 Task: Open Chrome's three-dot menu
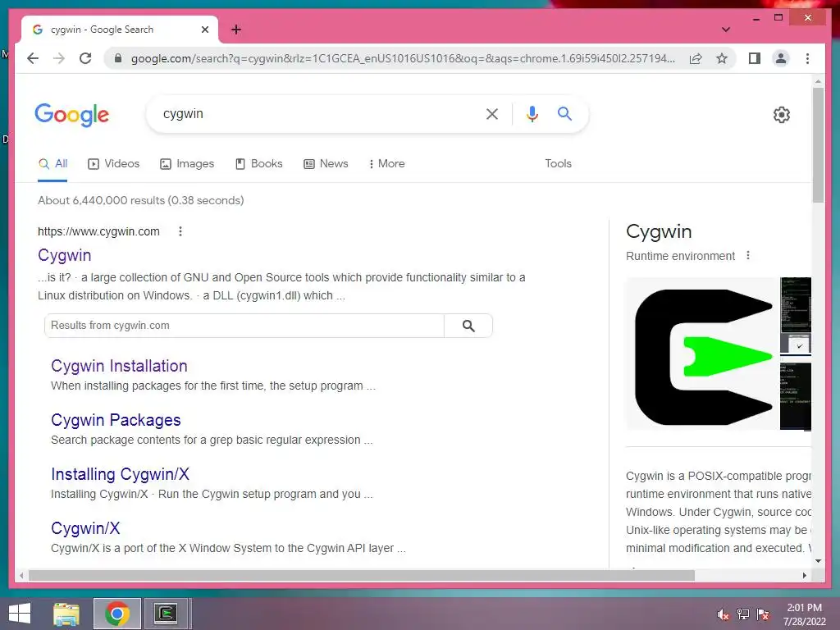807,58
